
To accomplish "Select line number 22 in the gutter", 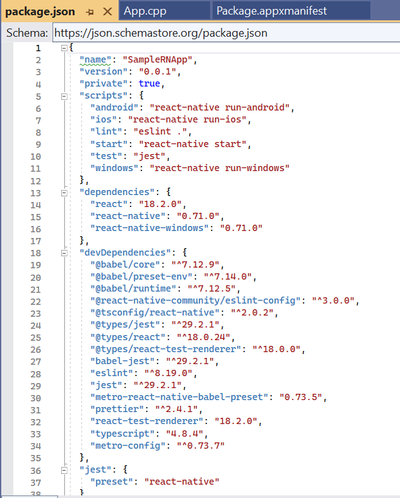I will tap(36, 301).
